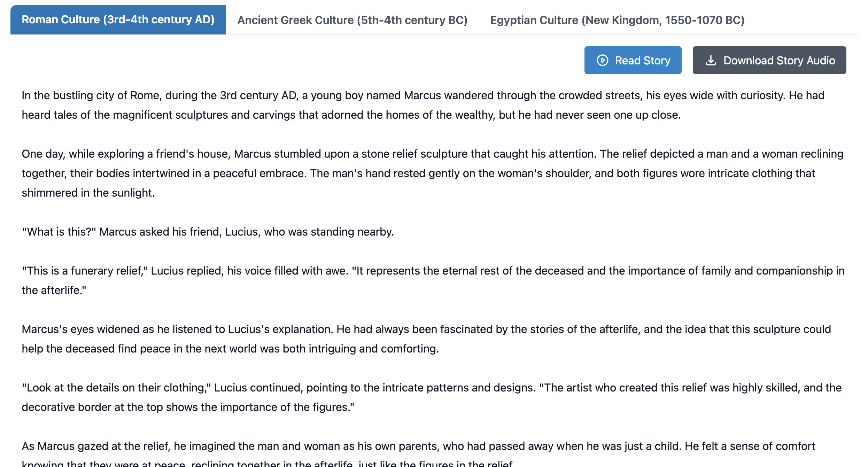868x467 pixels.
Task: Click the line "What is this?" Marcus asked
Action: coord(208,232)
